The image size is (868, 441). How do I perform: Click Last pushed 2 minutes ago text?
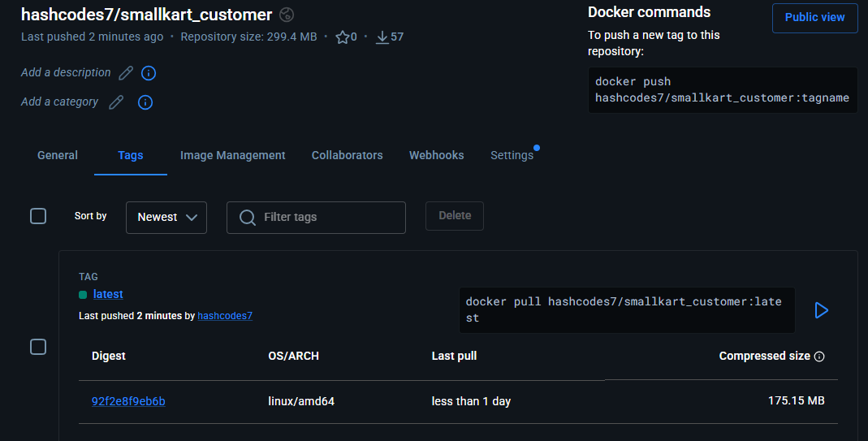(x=92, y=37)
